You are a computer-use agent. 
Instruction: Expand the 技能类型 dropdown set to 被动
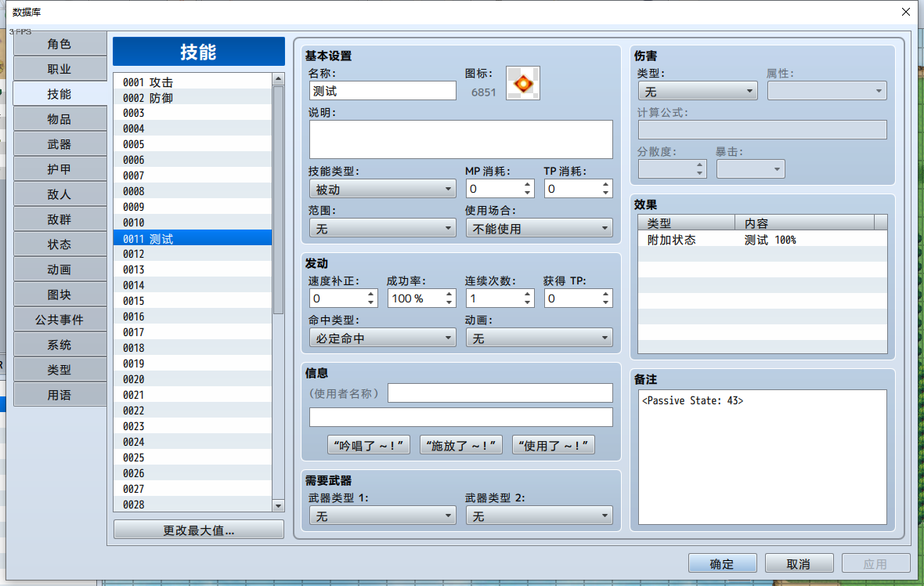point(382,190)
